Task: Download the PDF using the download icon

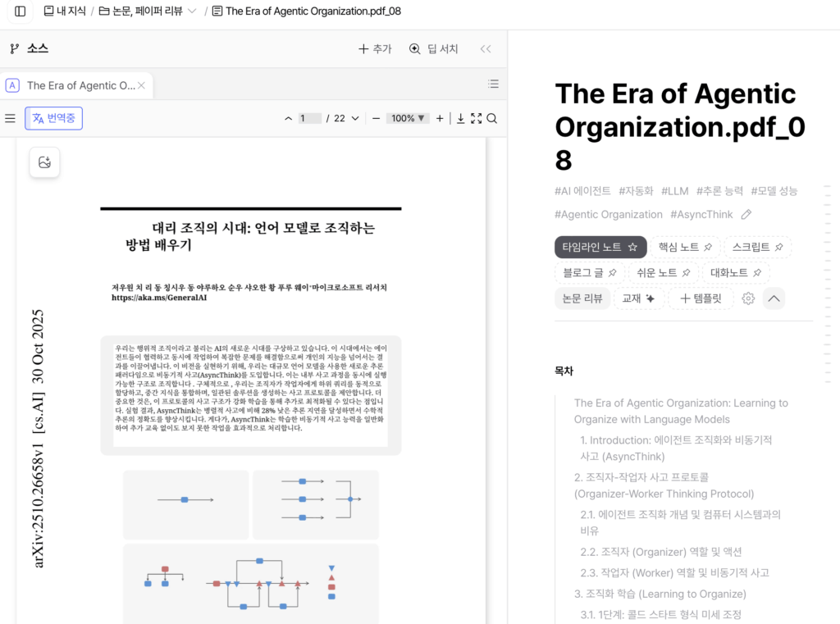Action: (x=460, y=118)
